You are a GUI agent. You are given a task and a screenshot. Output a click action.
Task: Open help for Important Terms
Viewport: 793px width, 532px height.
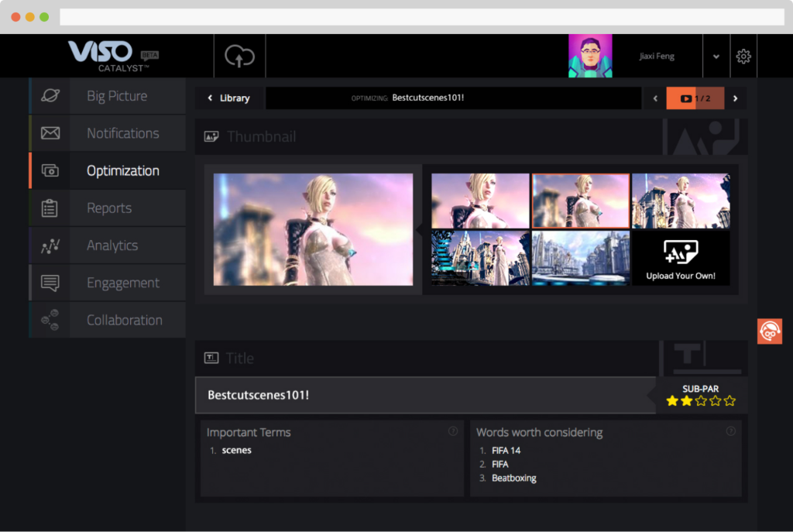click(453, 431)
